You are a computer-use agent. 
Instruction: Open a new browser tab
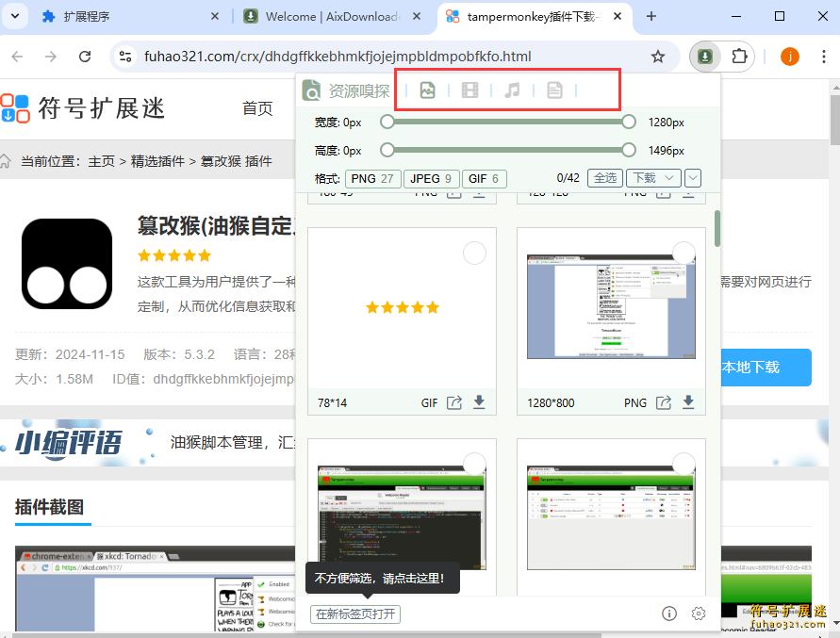[651, 17]
